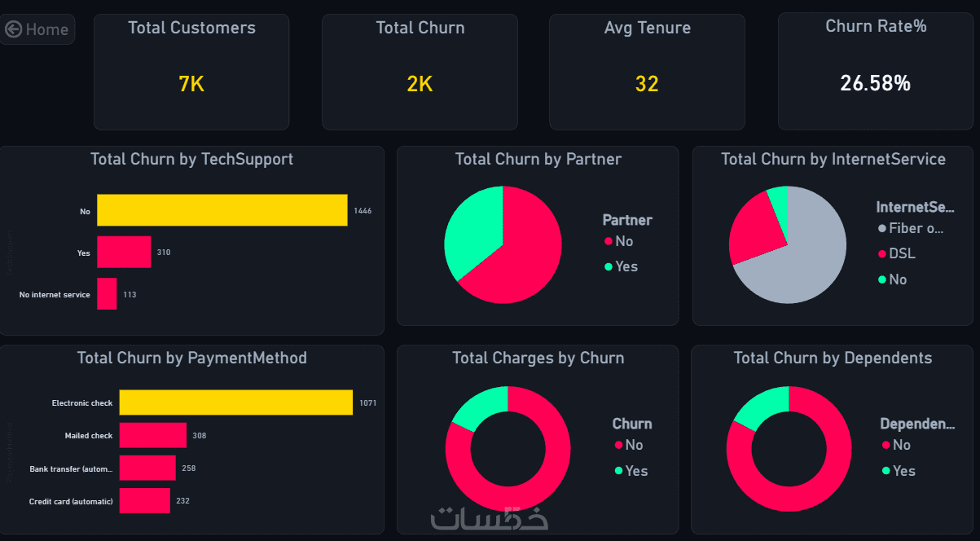Click the Credit card (automatic) bar
The width and height of the screenshot is (980, 541).
pos(144,501)
